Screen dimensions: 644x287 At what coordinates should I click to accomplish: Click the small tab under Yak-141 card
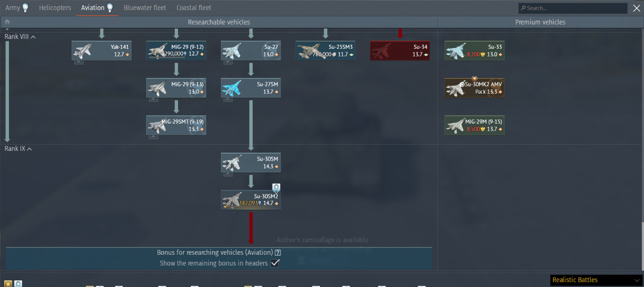coord(78,62)
